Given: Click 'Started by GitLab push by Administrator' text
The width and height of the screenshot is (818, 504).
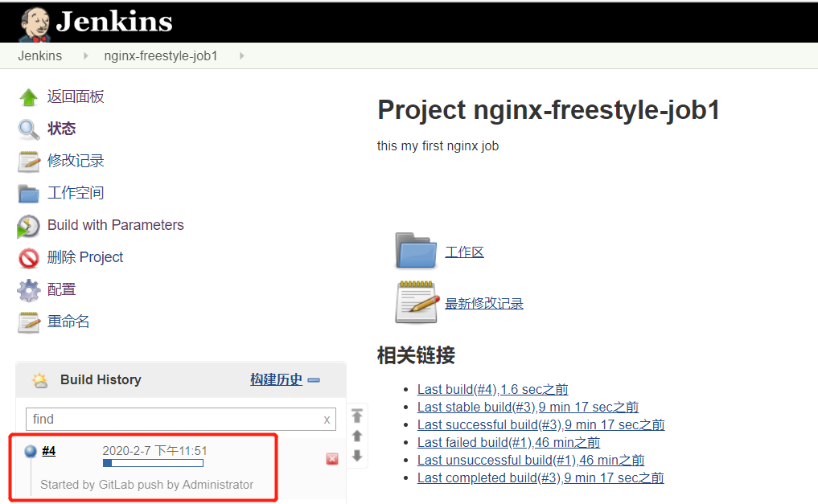Looking at the screenshot, I should tap(147, 485).
